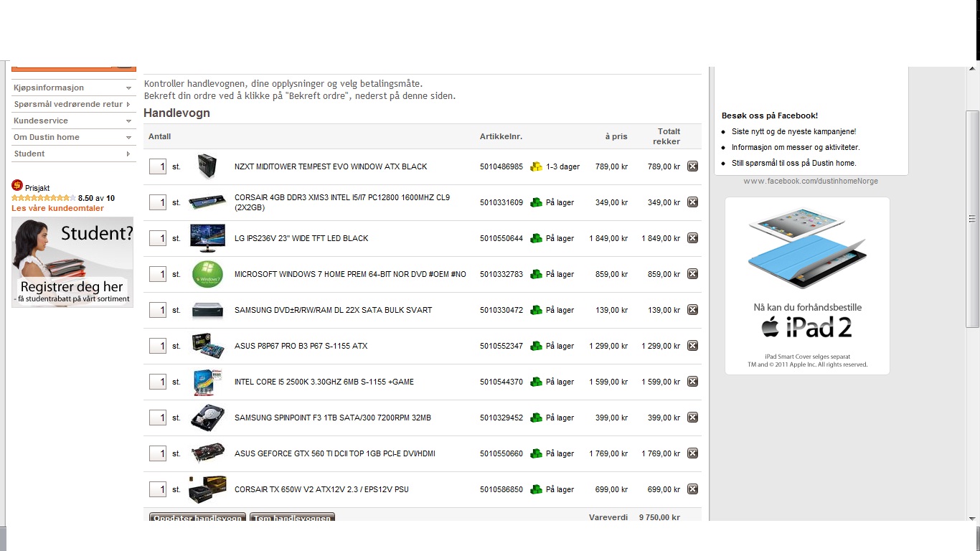
Task: Click the LG monitor thumbnail
Action: click(207, 238)
